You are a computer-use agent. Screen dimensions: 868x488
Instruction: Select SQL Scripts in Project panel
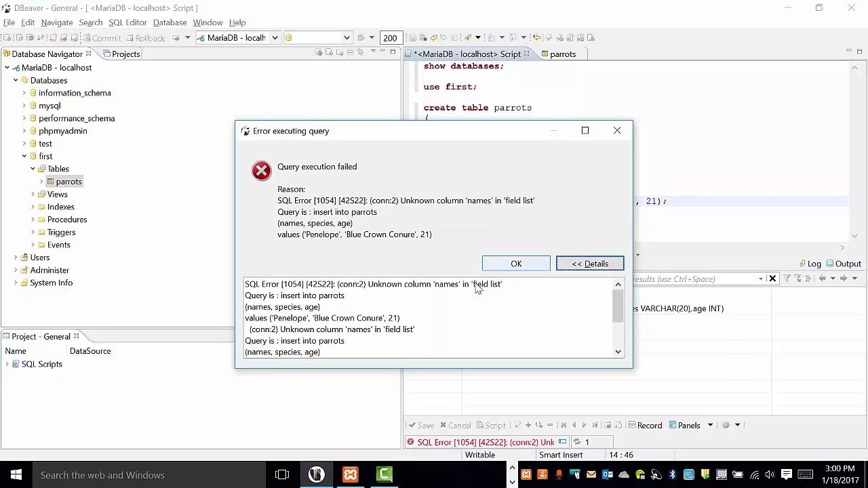[x=41, y=364]
